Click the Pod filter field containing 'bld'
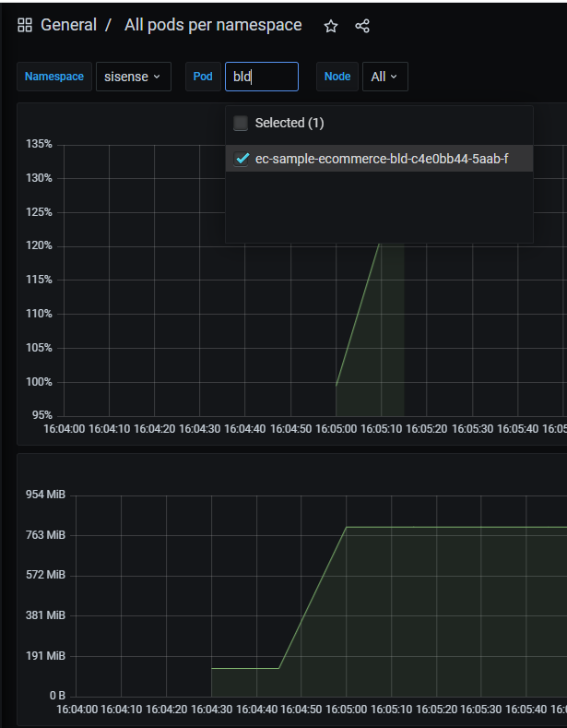The image size is (567, 728). (x=261, y=77)
